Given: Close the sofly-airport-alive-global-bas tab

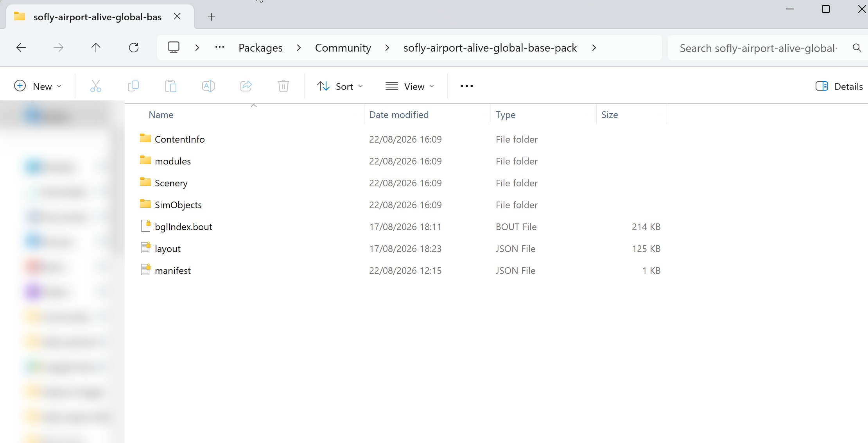Looking at the screenshot, I should pyautogui.click(x=177, y=16).
